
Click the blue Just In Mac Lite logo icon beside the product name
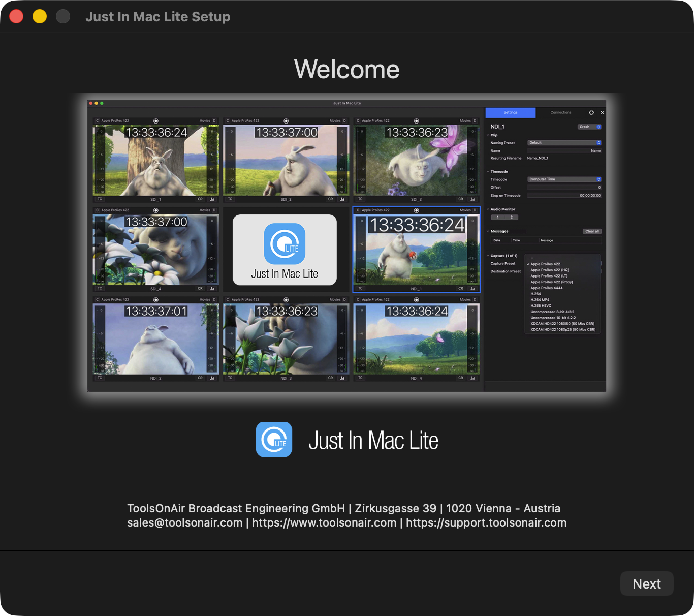[274, 440]
